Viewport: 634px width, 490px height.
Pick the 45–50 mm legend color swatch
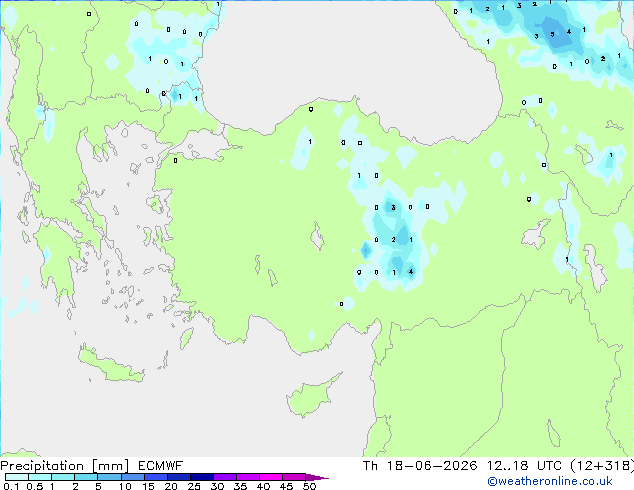294,477
